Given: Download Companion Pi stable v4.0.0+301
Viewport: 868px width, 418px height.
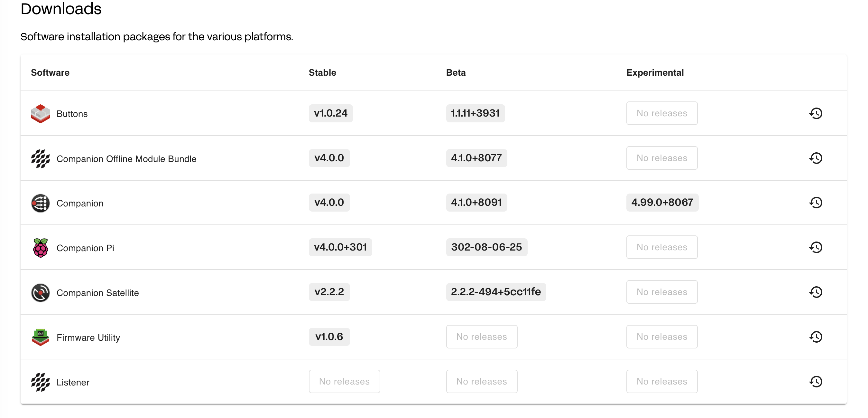Looking at the screenshot, I should (340, 247).
